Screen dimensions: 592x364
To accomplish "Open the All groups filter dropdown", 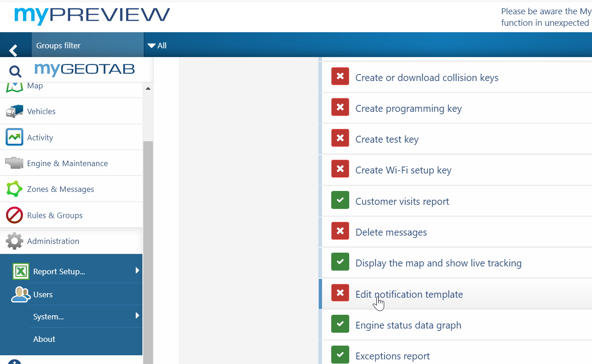I will coord(158,45).
